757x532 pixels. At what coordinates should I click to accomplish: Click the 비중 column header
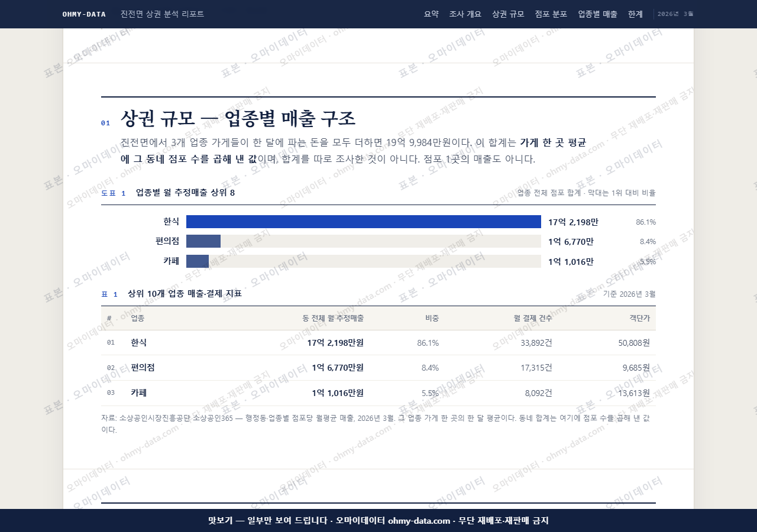[432, 318]
